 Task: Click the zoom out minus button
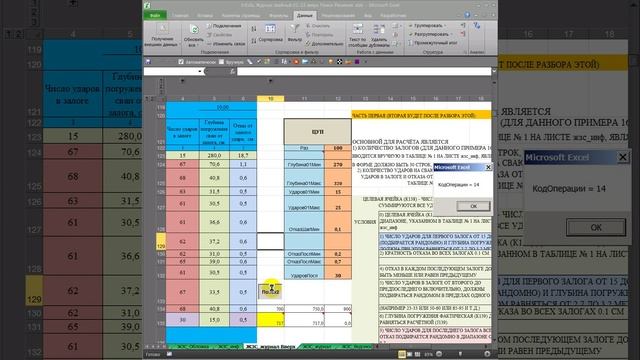click(439, 354)
